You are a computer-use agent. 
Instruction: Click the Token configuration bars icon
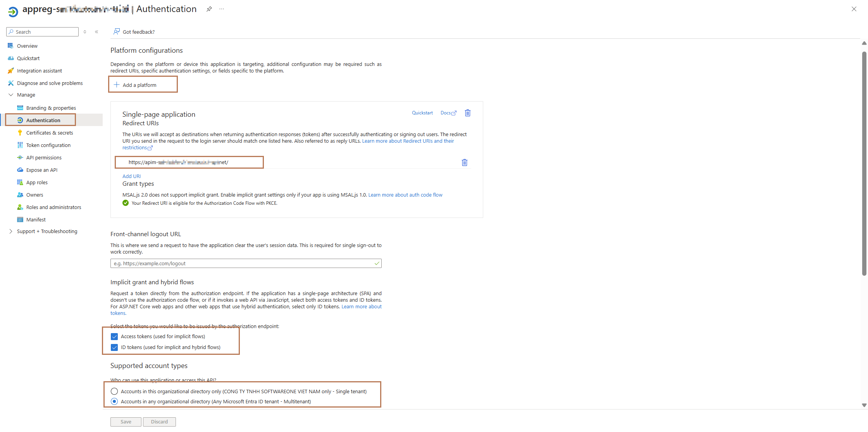(x=20, y=145)
